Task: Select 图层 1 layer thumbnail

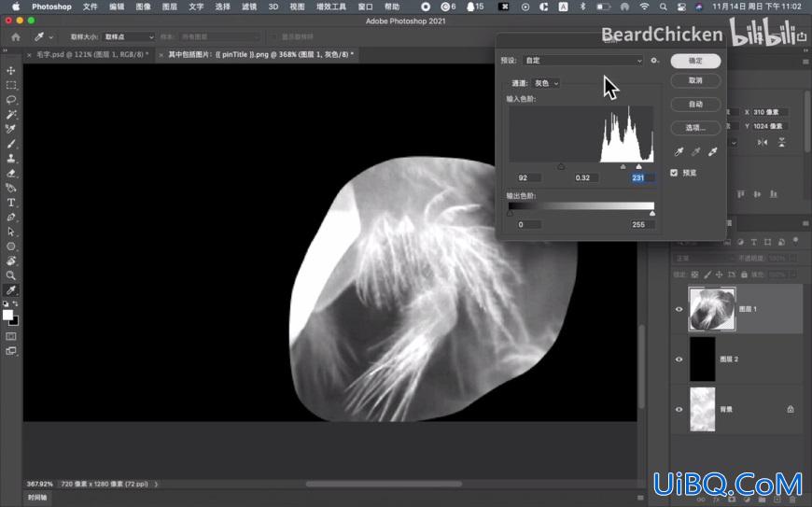Action: click(712, 309)
